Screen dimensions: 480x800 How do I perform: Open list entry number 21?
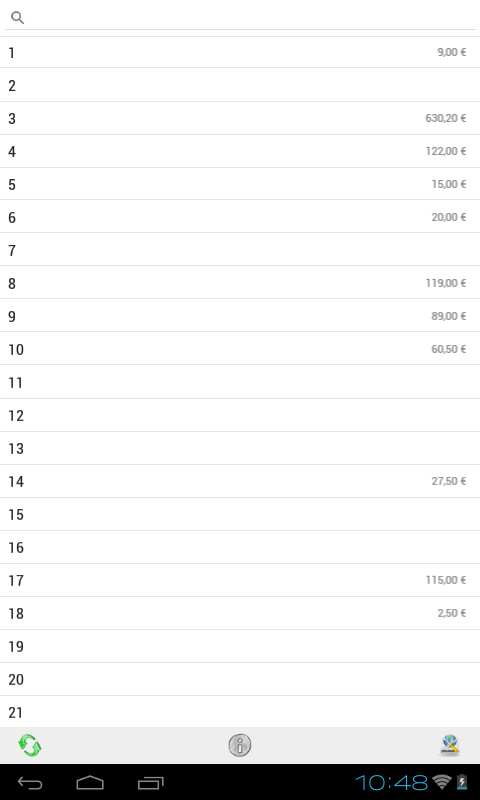(x=240, y=712)
